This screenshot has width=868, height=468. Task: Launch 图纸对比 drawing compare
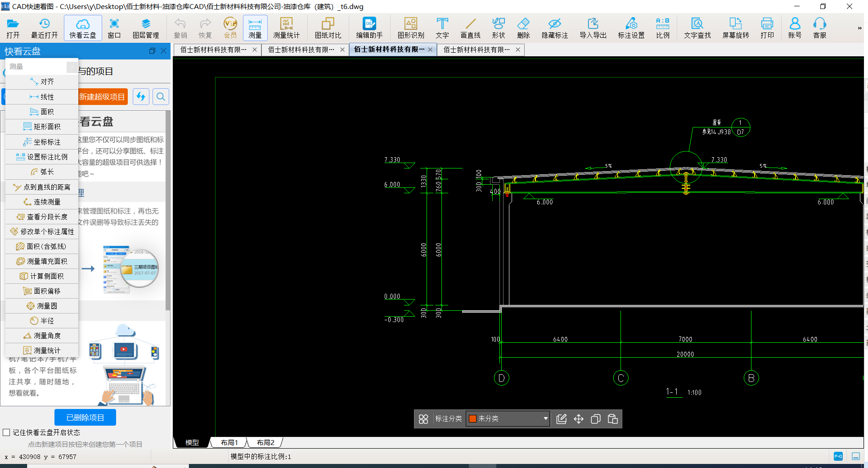(328, 28)
